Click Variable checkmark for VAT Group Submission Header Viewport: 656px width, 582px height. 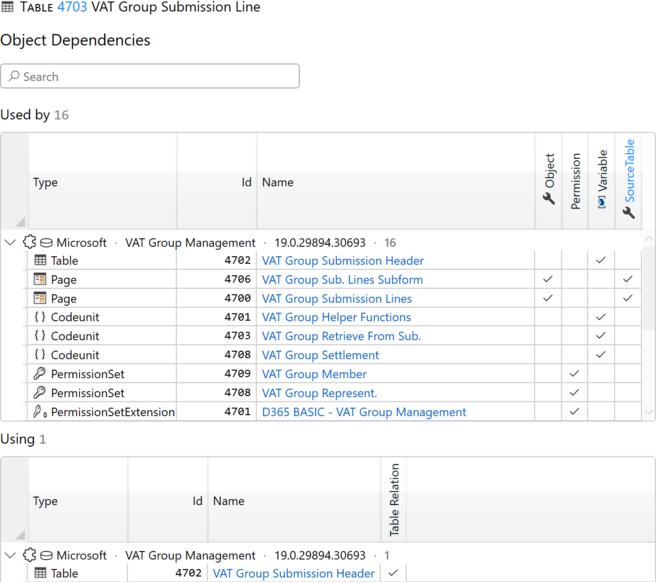click(x=601, y=260)
